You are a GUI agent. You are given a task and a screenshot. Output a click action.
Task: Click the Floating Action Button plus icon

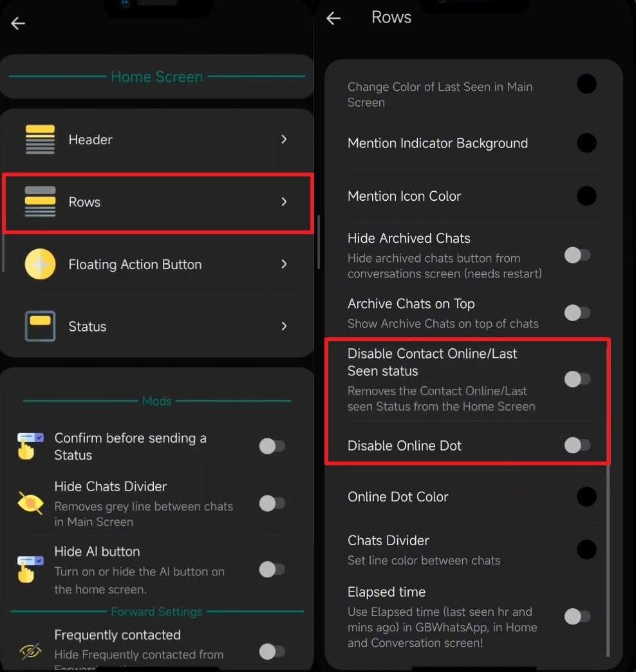[40, 264]
